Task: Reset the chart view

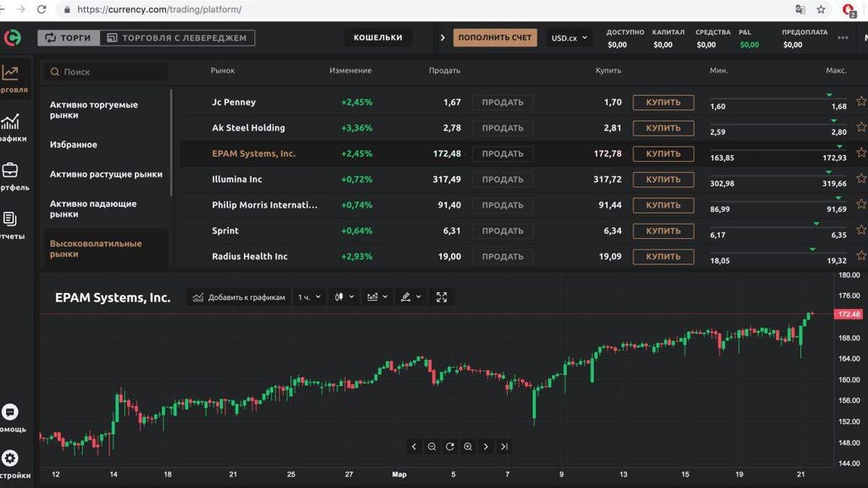Action: point(449,446)
